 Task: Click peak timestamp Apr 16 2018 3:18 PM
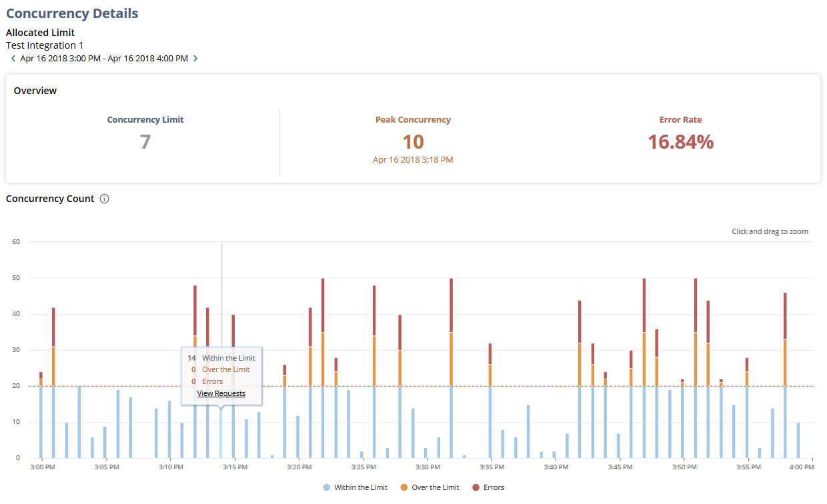click(413, 160)
